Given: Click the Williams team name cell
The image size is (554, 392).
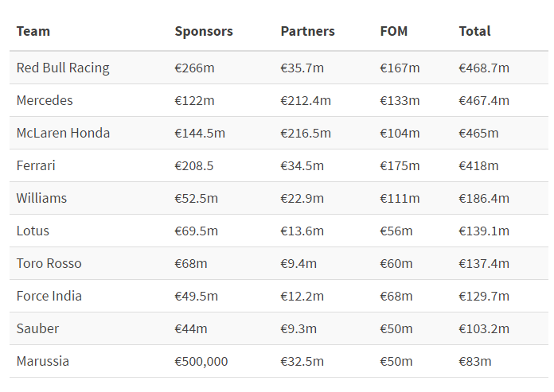Looking at the screenshot, I should pos(41,198).
